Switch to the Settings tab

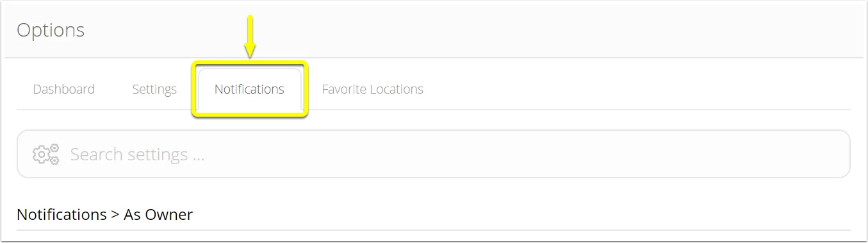[x=154, y=89]
